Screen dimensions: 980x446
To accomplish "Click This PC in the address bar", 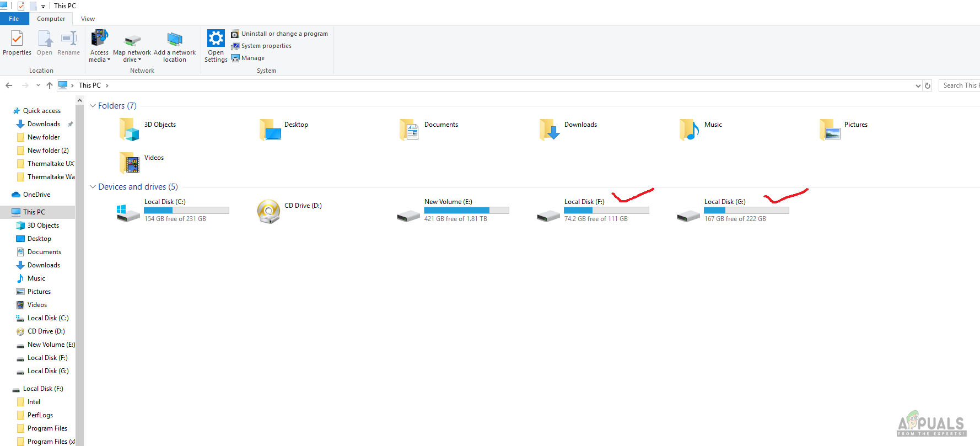I will [89, 85].
